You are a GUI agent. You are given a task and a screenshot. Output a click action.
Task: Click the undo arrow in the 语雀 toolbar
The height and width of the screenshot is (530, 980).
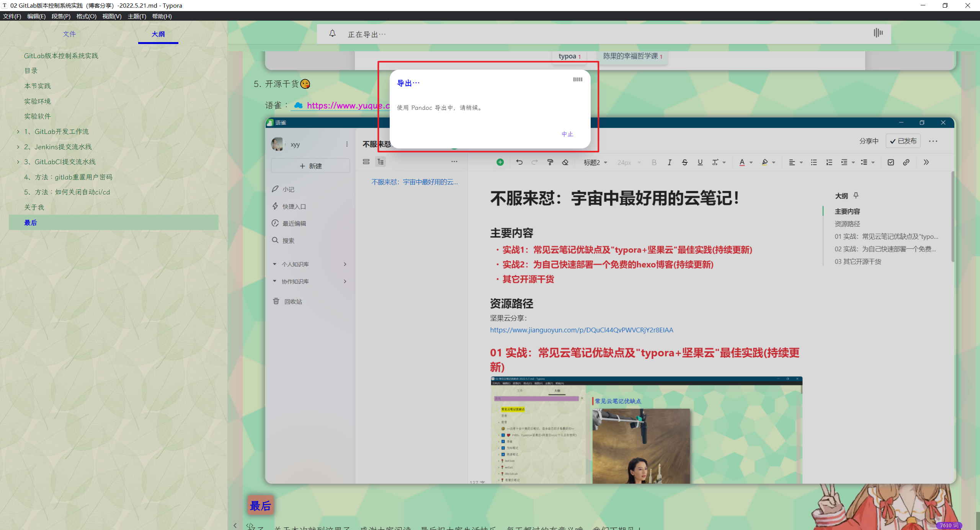coord(519,162)
